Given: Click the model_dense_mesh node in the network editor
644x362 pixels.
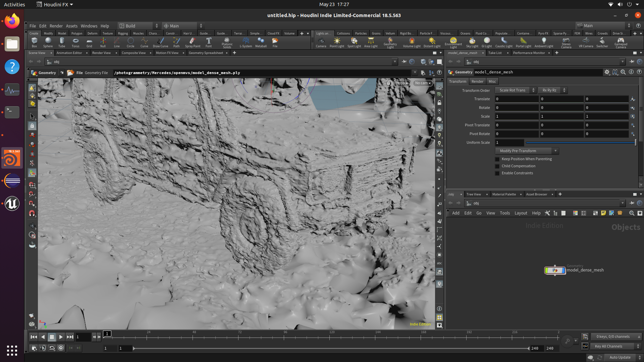Looking at the screenshot, I should pyautogui.click(x=555, y=270).
